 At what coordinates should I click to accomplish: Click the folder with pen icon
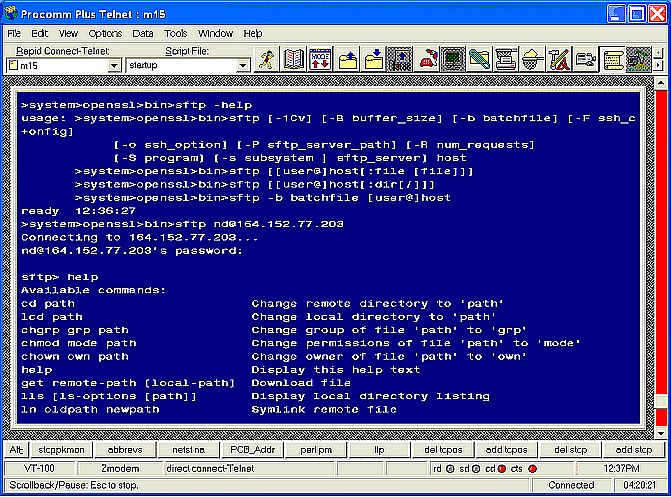(x=480, y=60)
